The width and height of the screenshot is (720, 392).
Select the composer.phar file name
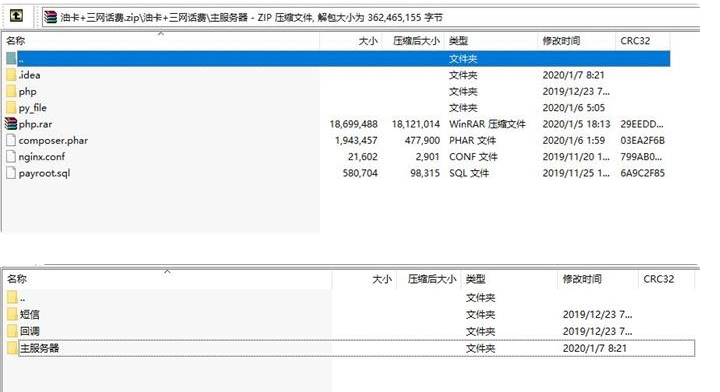pos(53,140)
